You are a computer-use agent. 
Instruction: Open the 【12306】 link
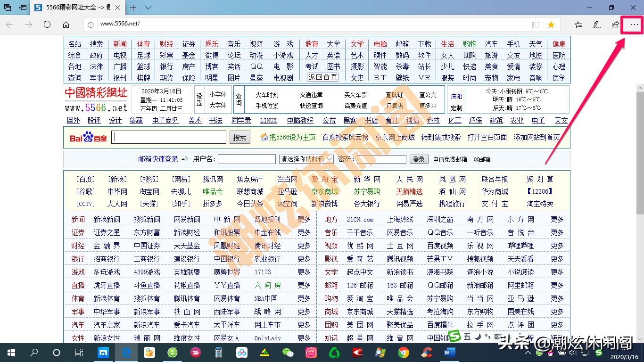coord(540,191)
